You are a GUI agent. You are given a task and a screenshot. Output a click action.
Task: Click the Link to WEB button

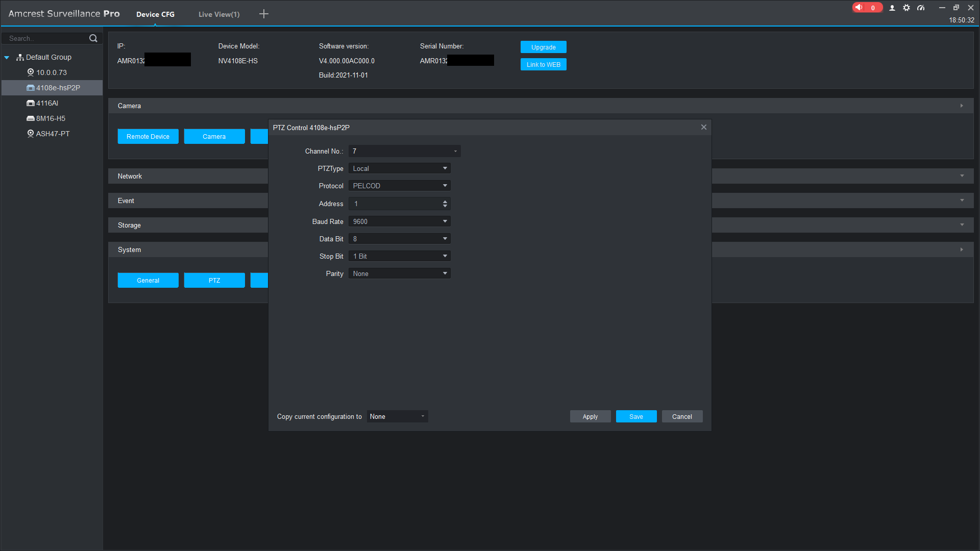tap(544, 64)
